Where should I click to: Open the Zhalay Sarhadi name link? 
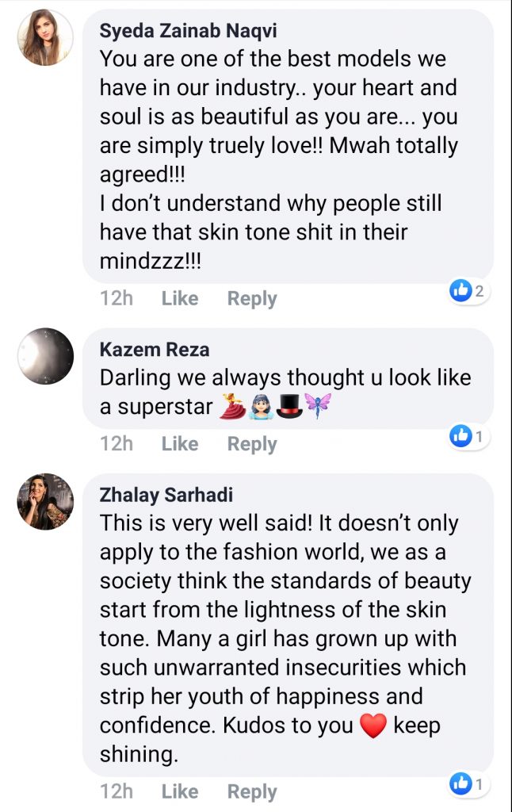[x=165, y=496]
